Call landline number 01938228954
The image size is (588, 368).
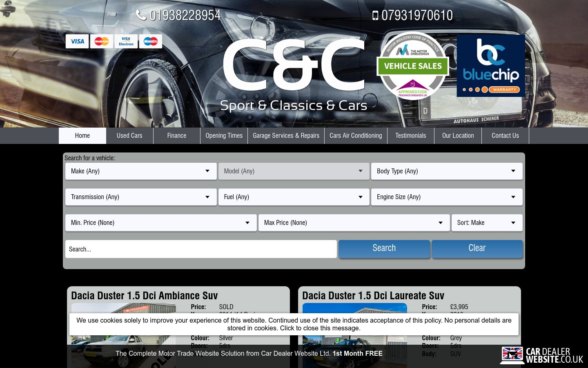coord(185,15)
